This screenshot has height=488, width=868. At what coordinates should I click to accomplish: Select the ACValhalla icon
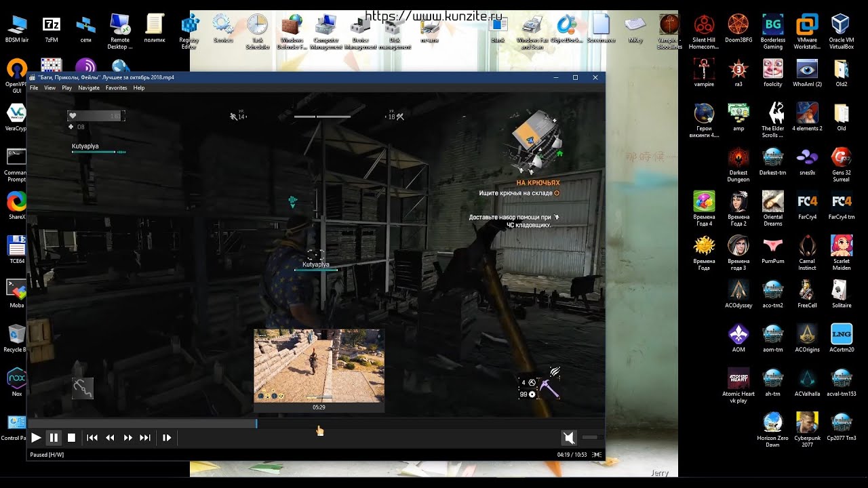(807, 383)
